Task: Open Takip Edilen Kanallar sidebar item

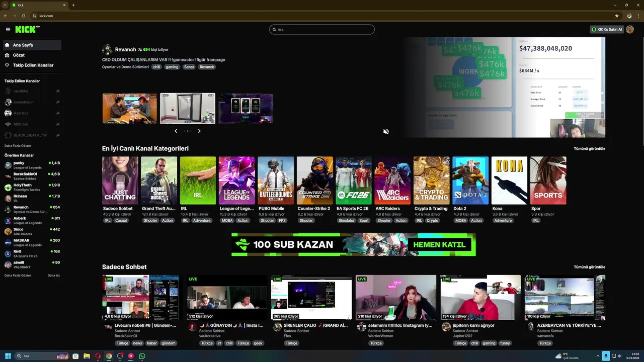Action: pyautogui.click(x=32, y=65)
